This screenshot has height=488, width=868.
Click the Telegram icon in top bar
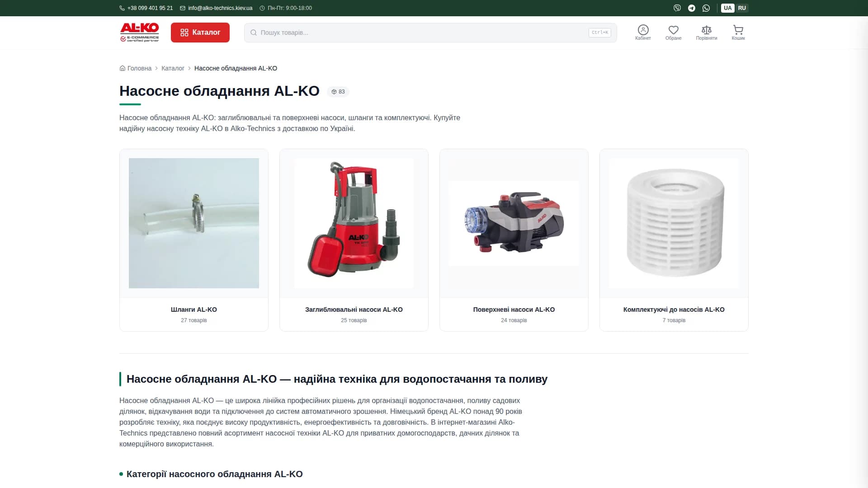tap(692, 8)
